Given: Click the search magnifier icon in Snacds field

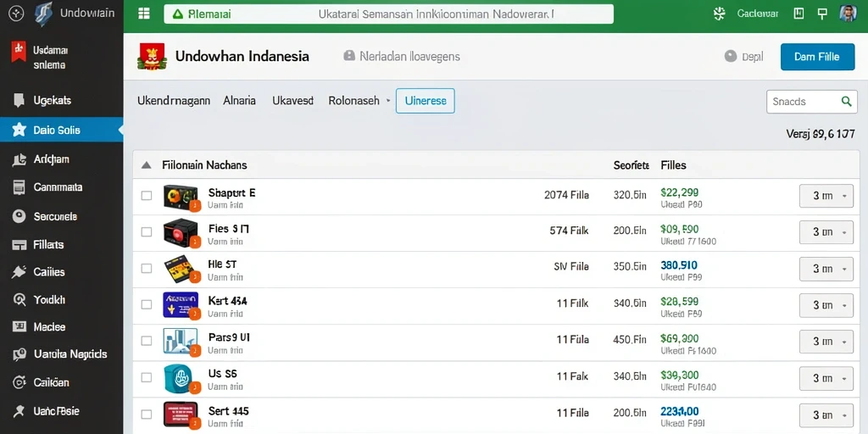Looking at the screenshot, I should pyautogui.click(x=846, y=102).
